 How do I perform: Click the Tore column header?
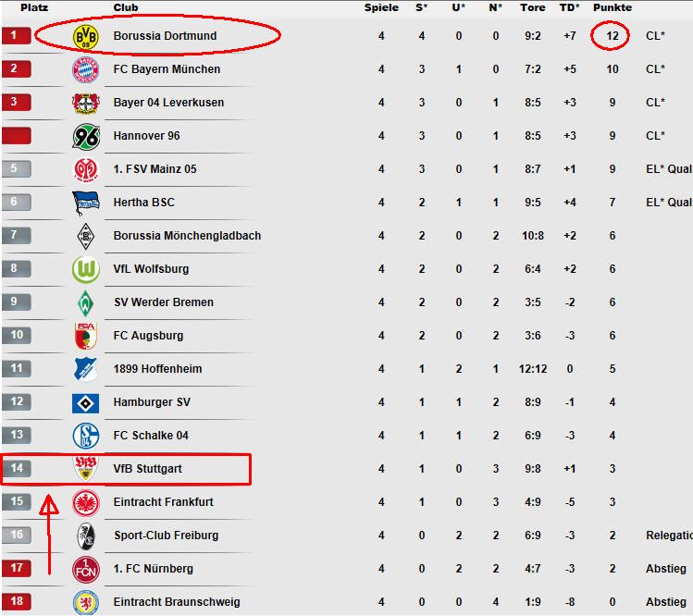(x=533, y=7)
